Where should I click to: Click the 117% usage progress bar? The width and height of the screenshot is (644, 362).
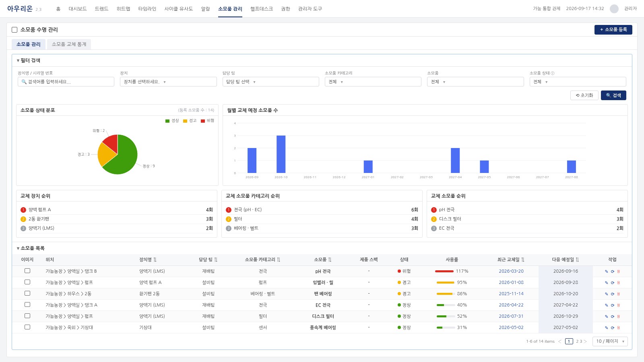pyautogui.click(x=444, y=271)
